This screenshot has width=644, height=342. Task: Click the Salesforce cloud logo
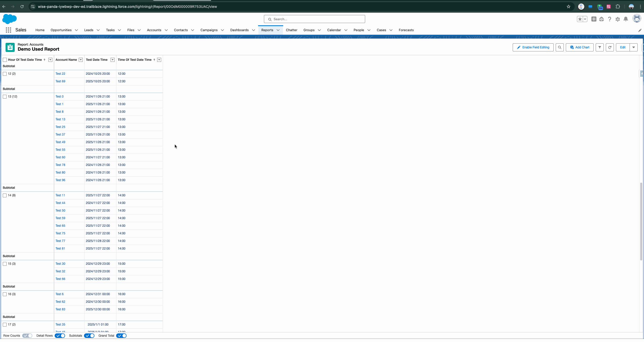(9, 19)
